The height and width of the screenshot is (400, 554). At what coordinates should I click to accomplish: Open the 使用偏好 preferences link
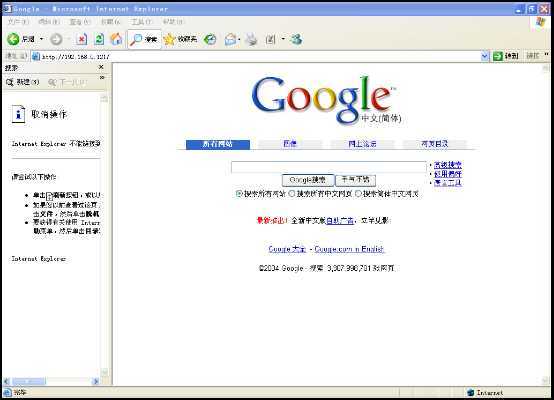point(448,174)
